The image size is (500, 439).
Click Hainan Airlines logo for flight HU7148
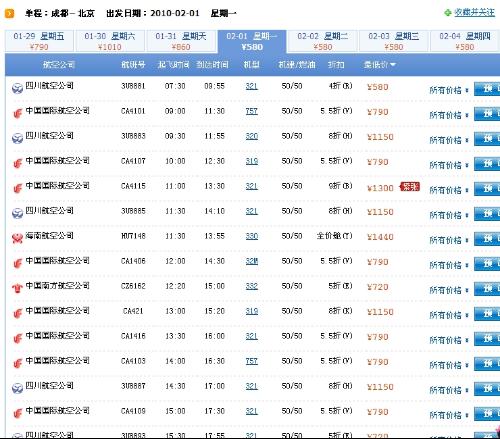pyautogui.click(x=17, y=238)
